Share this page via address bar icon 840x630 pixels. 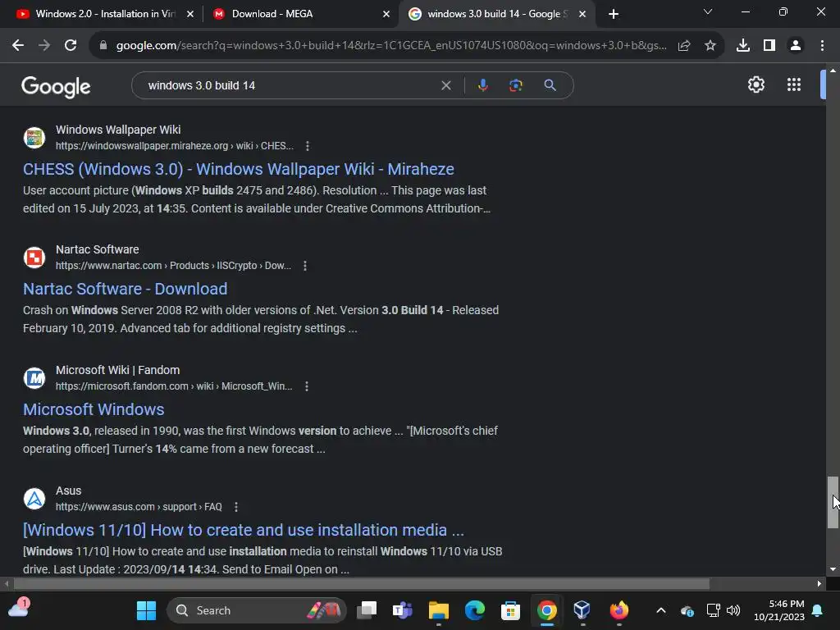(x=684, y=46)
